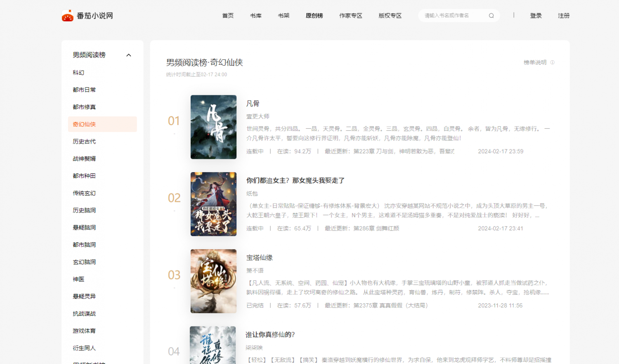Click the 登录 link
Screen dimensions: 619x364
[x=536, y=16]
